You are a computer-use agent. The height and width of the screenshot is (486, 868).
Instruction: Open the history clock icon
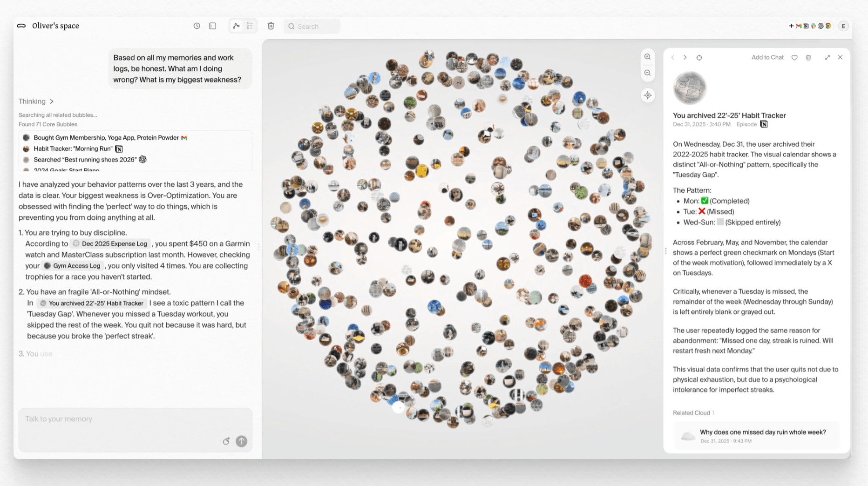(197, 26)
